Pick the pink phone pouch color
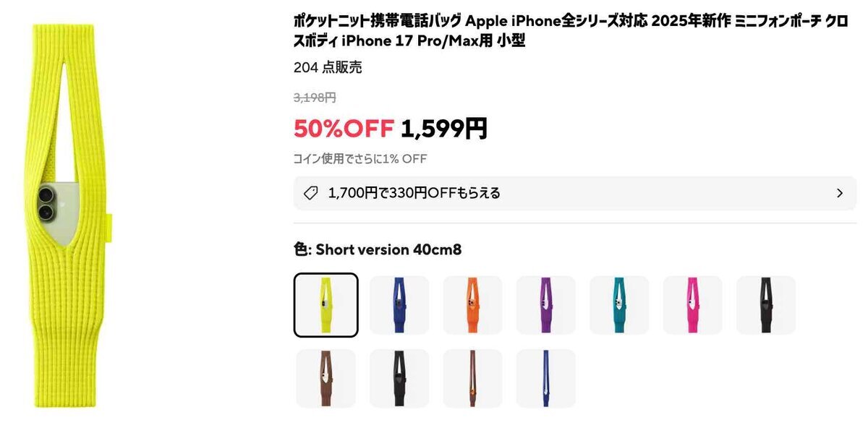Screen dimensions: 868x433 pyautogui.click(x=694, y=304)
